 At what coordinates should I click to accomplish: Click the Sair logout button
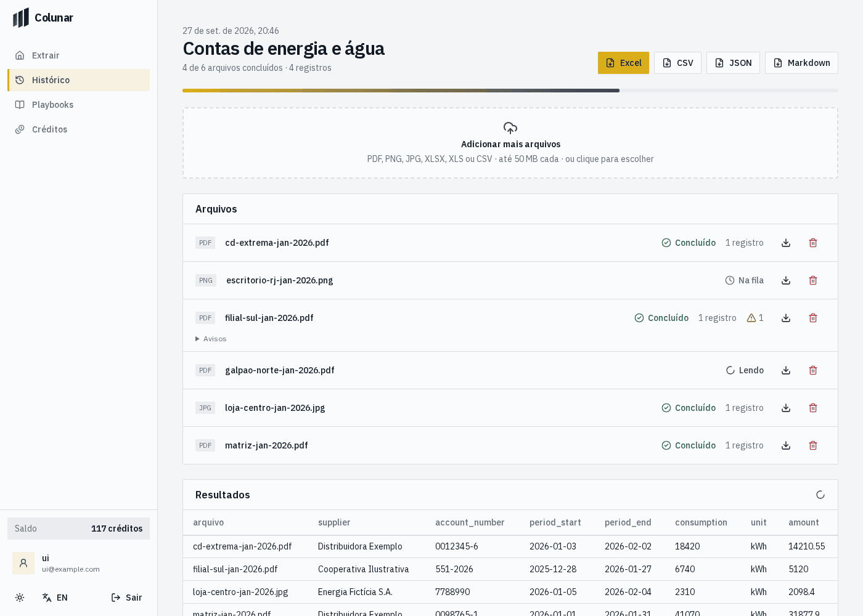(x=126, y=598)
